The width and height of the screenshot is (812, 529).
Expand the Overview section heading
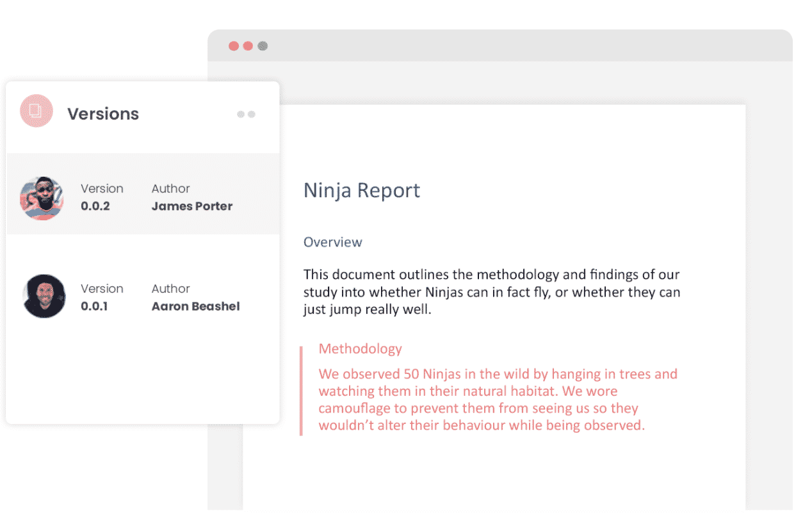(332, 242)
